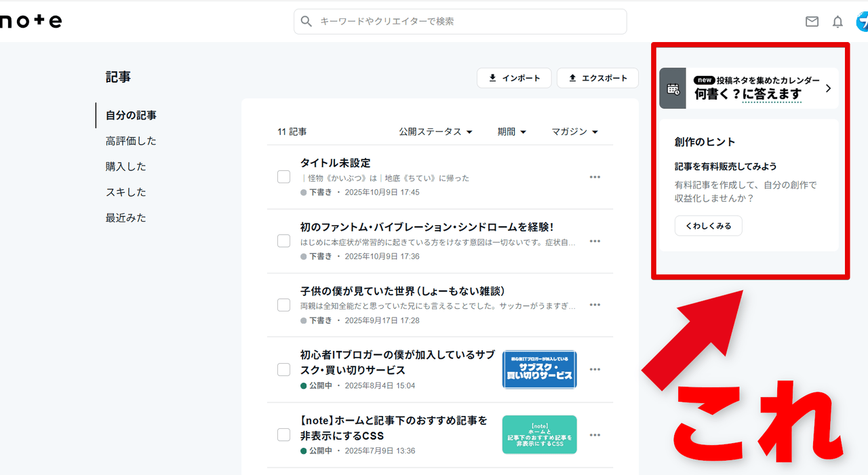Select スキした in the sidebar menu
This screenshot has height=475, width=868.
click(x=126, y=192)
